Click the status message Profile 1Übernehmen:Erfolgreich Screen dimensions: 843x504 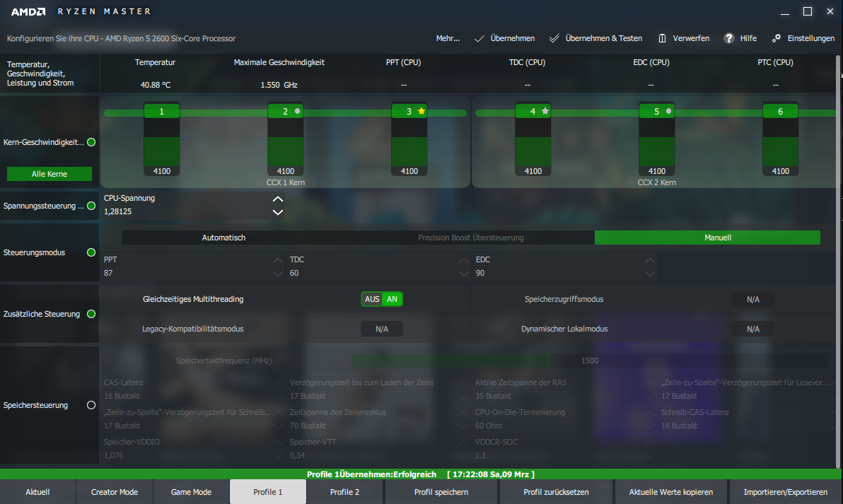click(371, 474)
